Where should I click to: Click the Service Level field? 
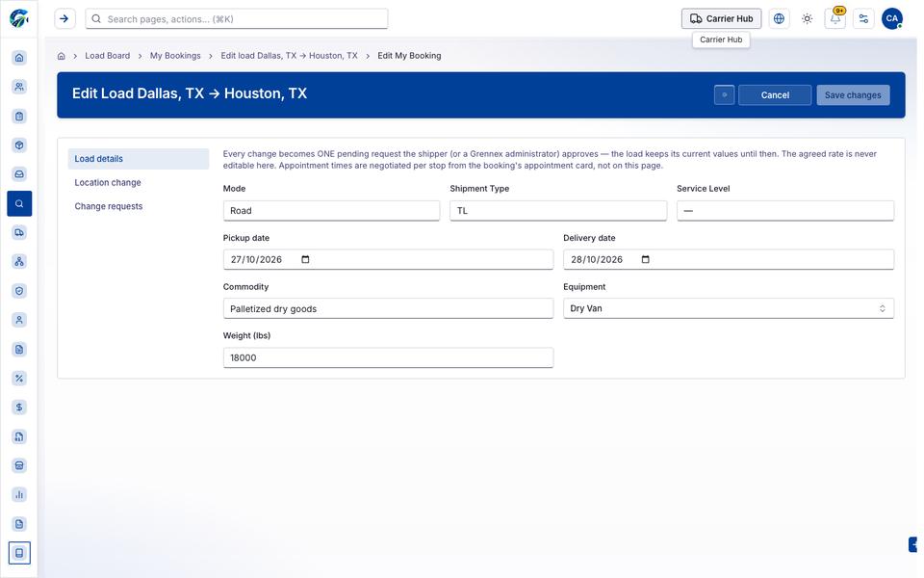click(785, 211)
